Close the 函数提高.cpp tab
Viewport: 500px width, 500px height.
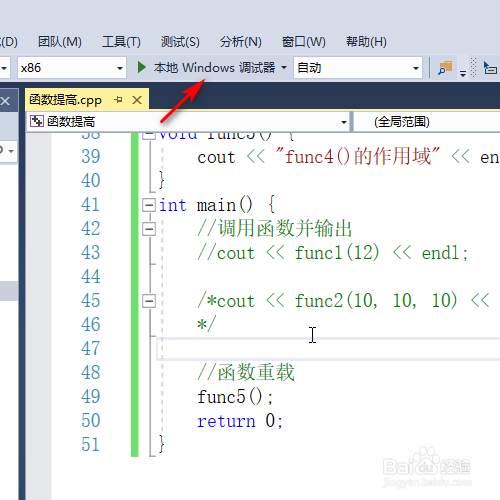[x=137, y=100]
